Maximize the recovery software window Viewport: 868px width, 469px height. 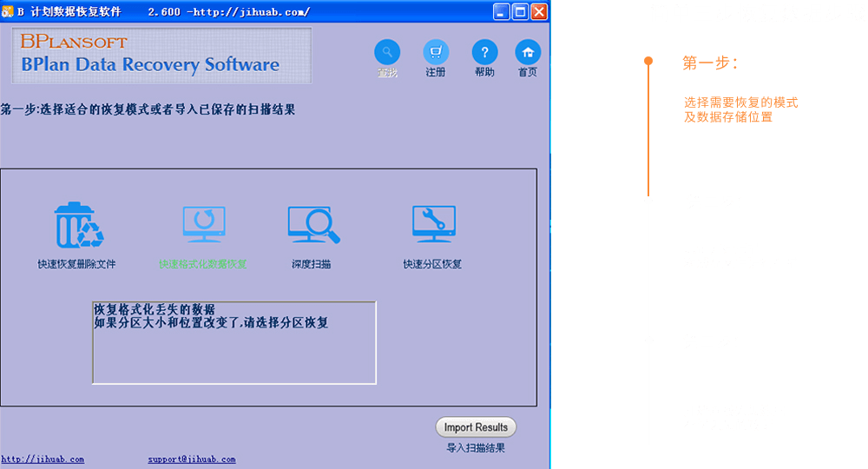click(520, 12)
